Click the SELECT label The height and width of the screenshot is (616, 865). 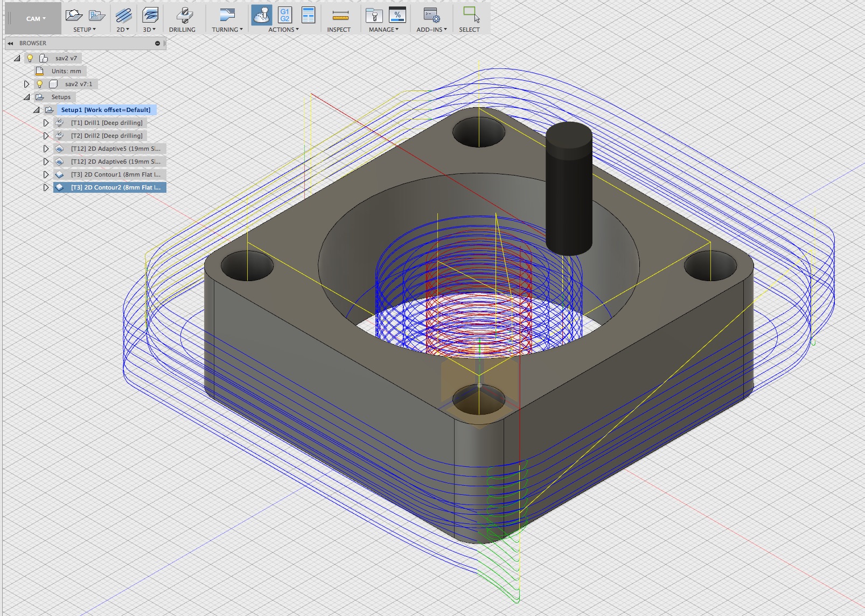coord(469,30)
